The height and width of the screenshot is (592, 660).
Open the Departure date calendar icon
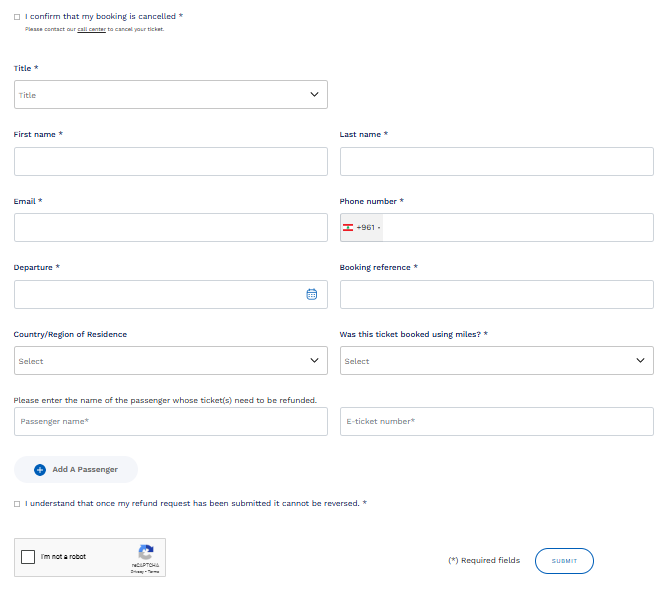[x=311, y=294]
